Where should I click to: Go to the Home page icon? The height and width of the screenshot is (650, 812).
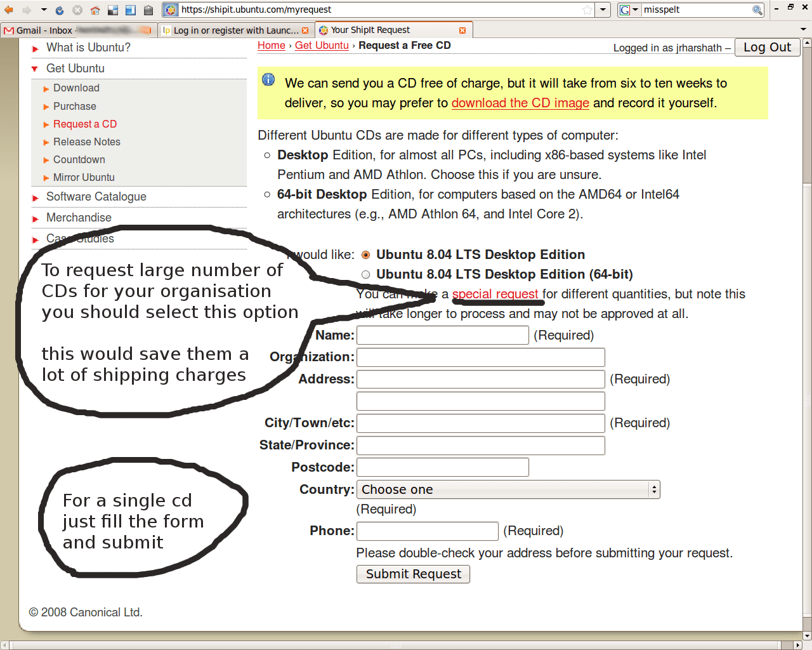tap(95, 10)
